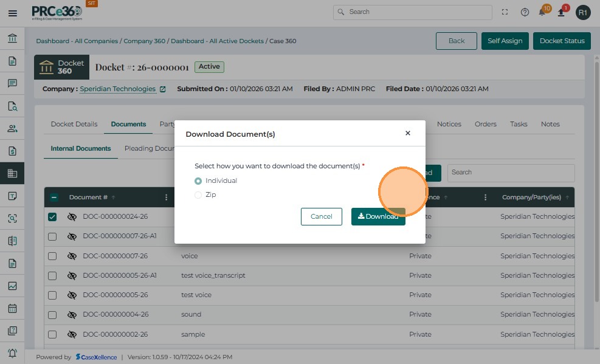Viewport: 600px width, 364px height.
Task: Open the help question document sidebar icon
Action: tap(12, 331)
